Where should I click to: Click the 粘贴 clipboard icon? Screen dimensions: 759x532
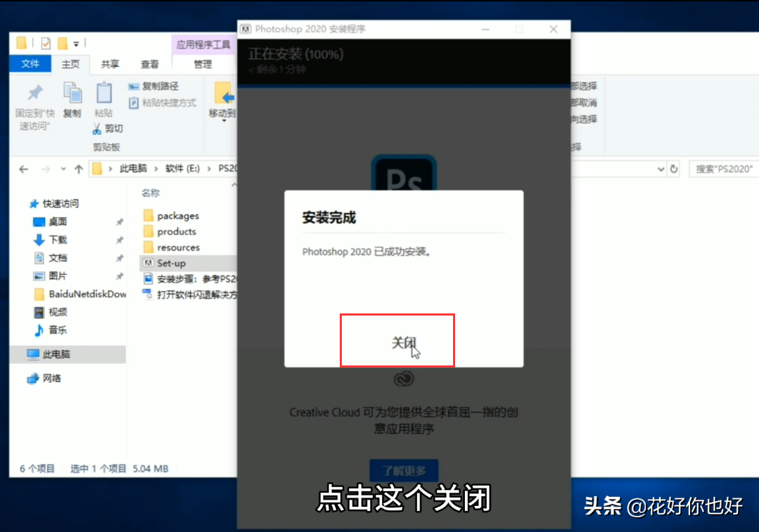coord(103,92)
